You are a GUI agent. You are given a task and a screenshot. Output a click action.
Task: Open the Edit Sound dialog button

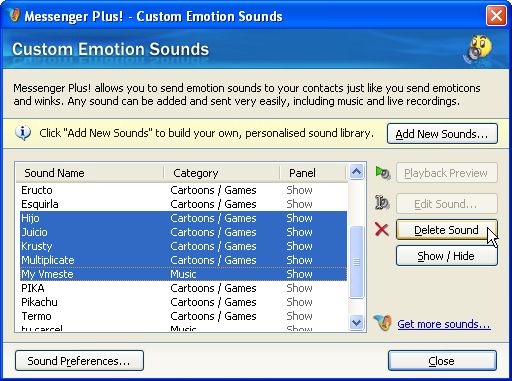tap(447, 203)
